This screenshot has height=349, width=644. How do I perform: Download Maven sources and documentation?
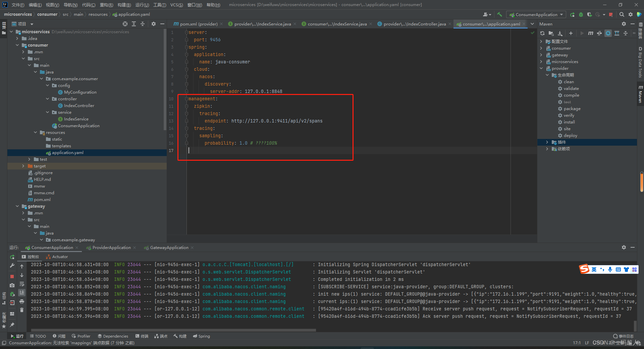click(560, 33)
